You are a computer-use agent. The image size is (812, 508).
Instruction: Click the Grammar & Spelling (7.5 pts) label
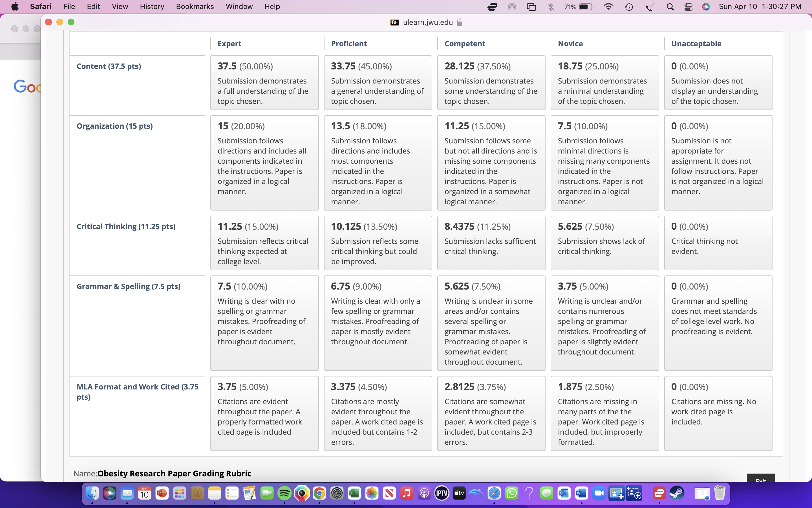click(129, 286)
